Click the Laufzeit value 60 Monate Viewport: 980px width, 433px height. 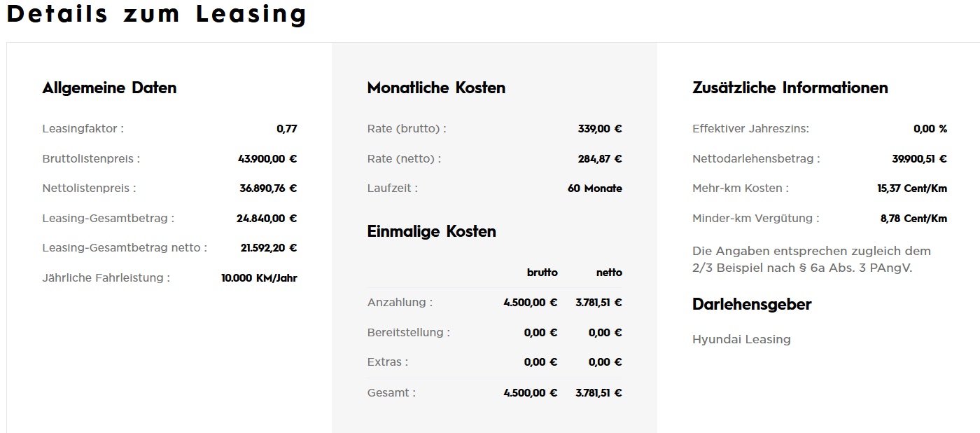click(594, 188)
